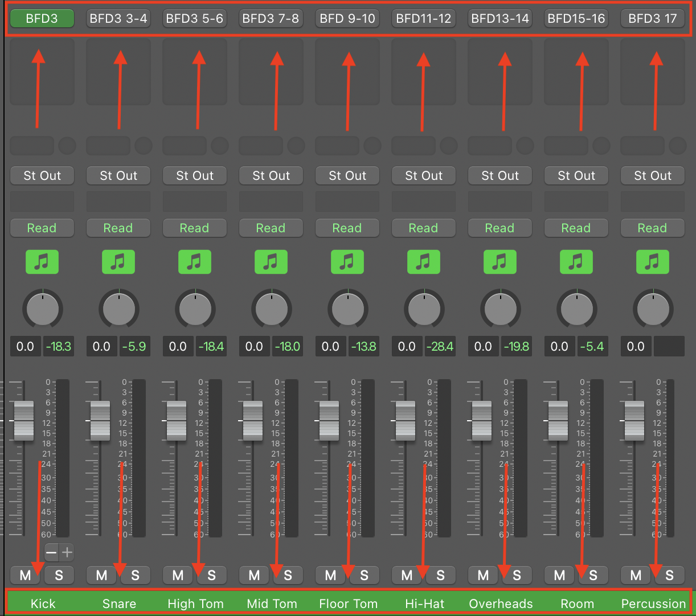Click the Hi-Hat channel's music note icon

tap(424, 262)
